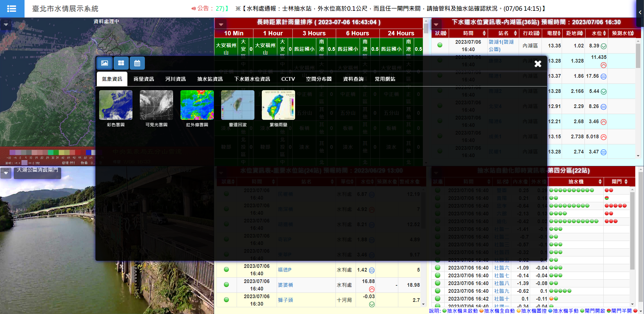Viewport: 644px width, 314px height.
Task: Open the hamburger main menu
Action: 12,9
